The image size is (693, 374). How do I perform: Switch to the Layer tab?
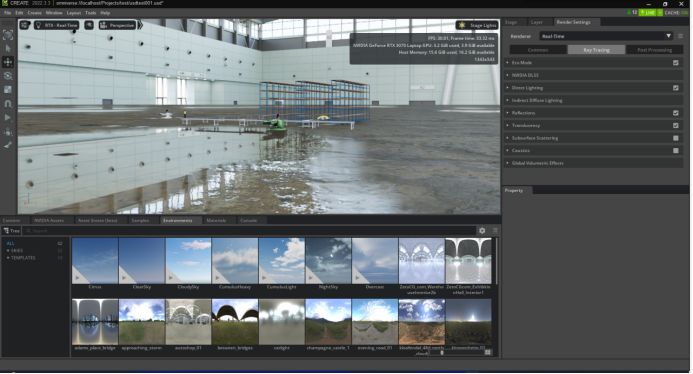(x=537, y=22)
